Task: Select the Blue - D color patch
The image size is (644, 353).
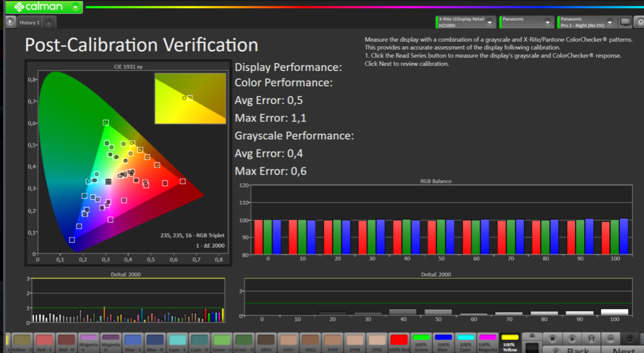Action: [155, 342]
